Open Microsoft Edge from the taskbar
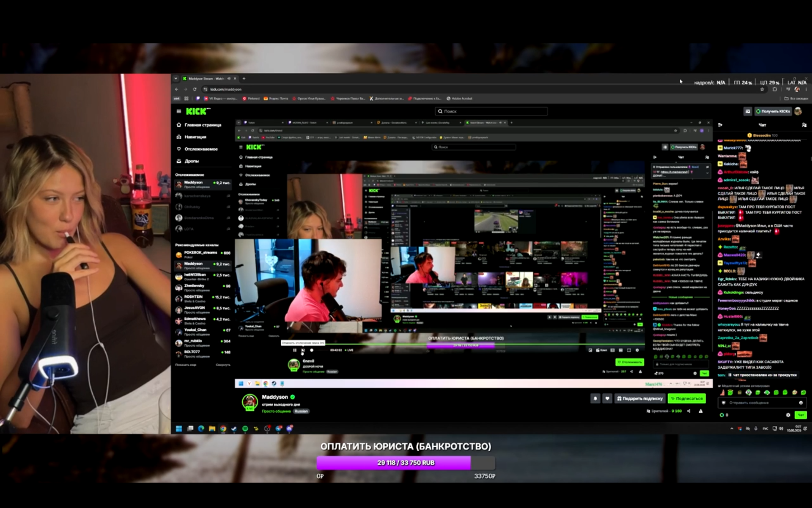 [201, 428]
